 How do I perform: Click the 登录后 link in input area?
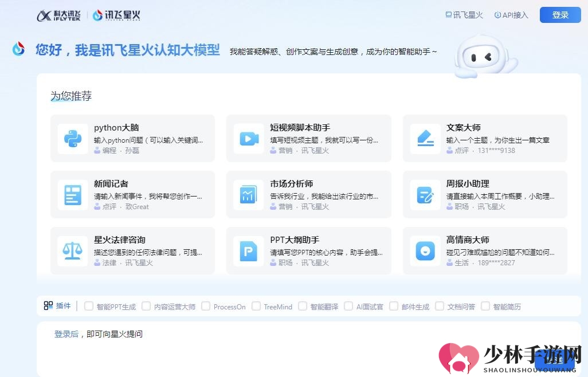[66, 334]
